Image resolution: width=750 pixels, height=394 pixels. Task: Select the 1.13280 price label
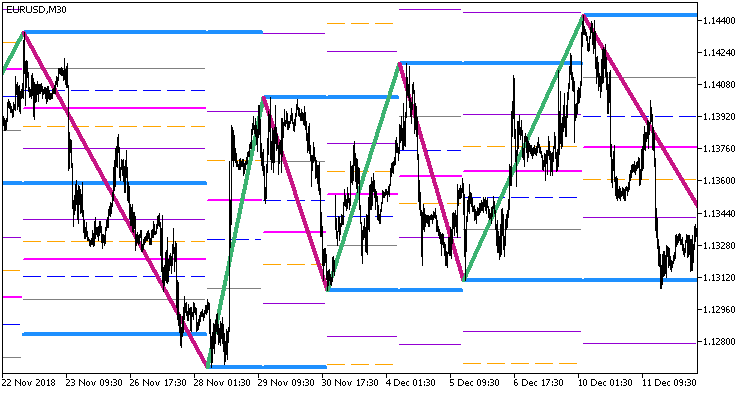tap(719, 245)
